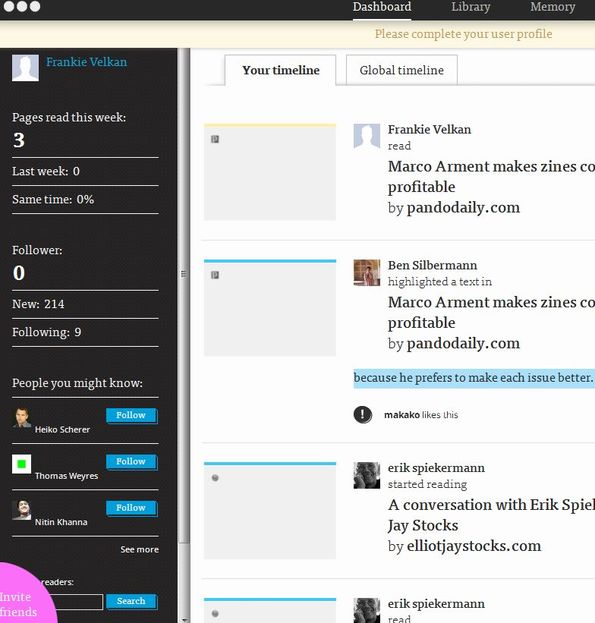Open the Please complete your user profile link
Viewport: 595px width, 623px height.
point(463,34)
